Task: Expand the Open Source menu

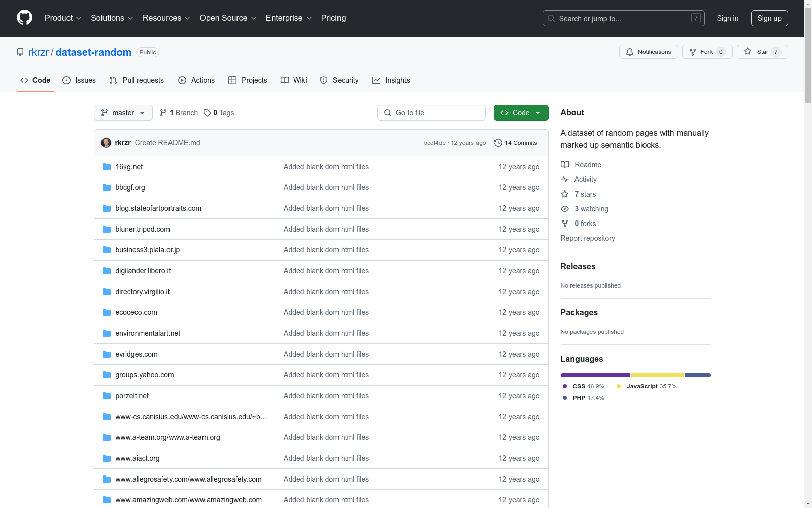Action: point(228,18)
